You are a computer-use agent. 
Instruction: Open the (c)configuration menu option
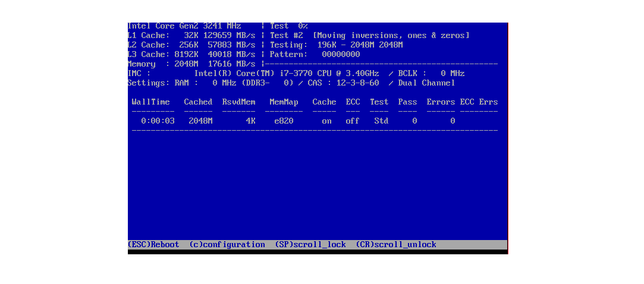tap(227, 245)
